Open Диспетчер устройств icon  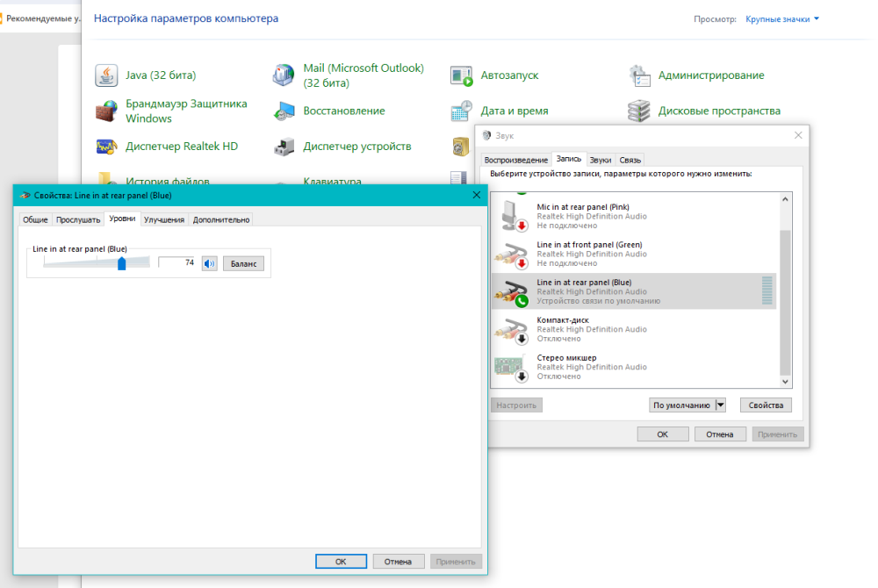[x=284, y=147]
